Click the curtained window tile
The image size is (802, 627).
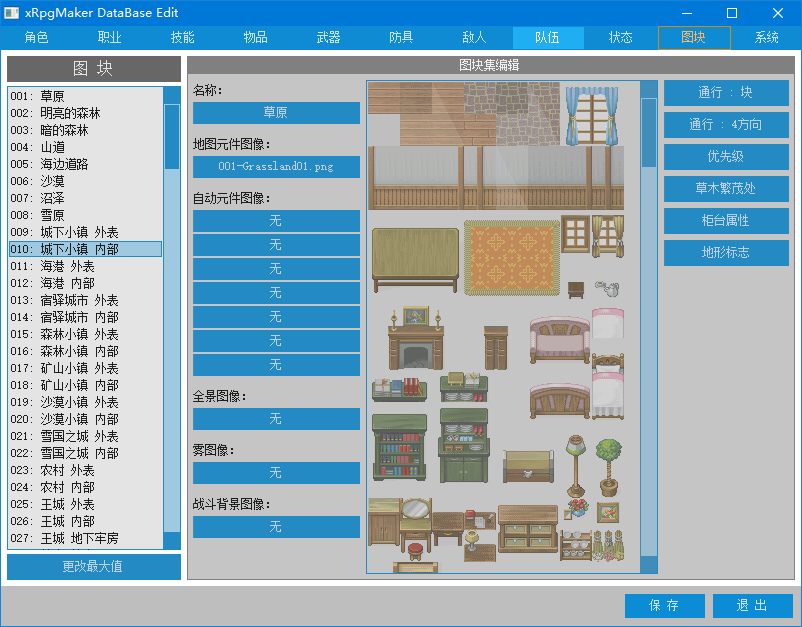coord(592,116)
